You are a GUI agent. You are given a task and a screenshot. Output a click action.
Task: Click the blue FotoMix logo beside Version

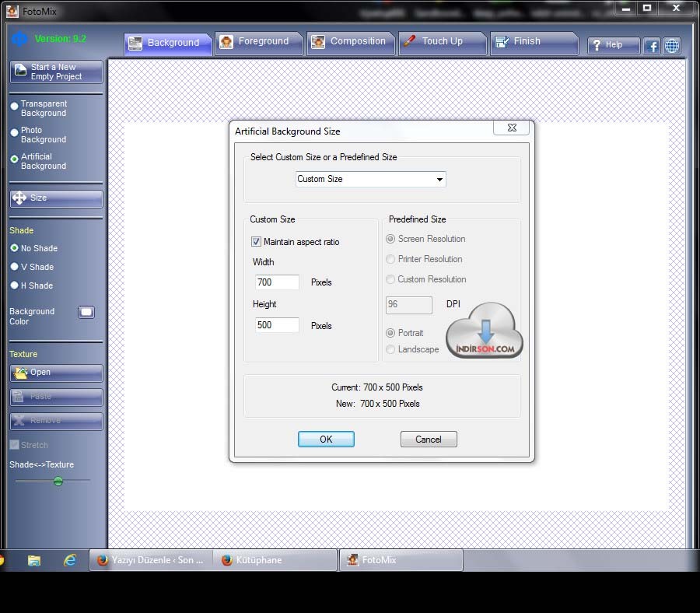pyautogui.click(x=19, y=39)
